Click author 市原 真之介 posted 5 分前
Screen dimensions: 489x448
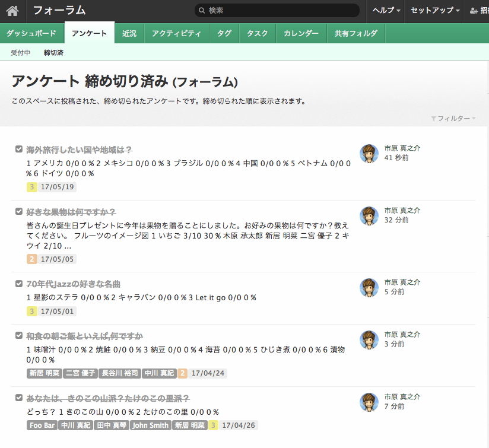(402, 282)
